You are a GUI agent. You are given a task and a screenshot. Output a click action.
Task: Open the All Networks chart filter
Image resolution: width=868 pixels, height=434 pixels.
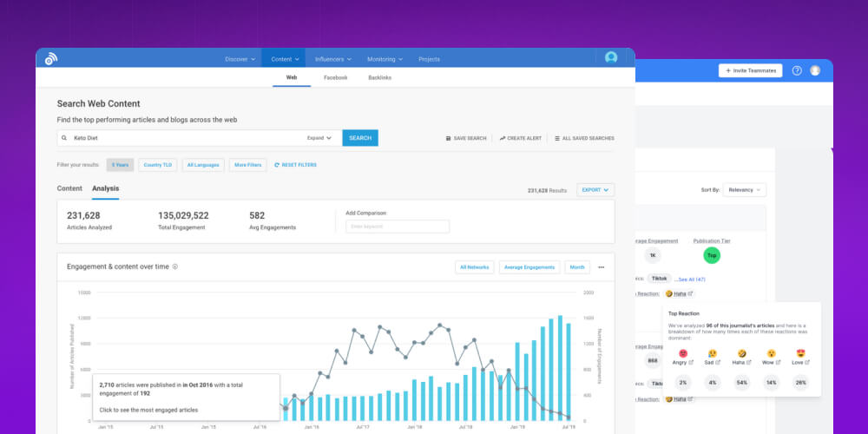click(475, 267)
